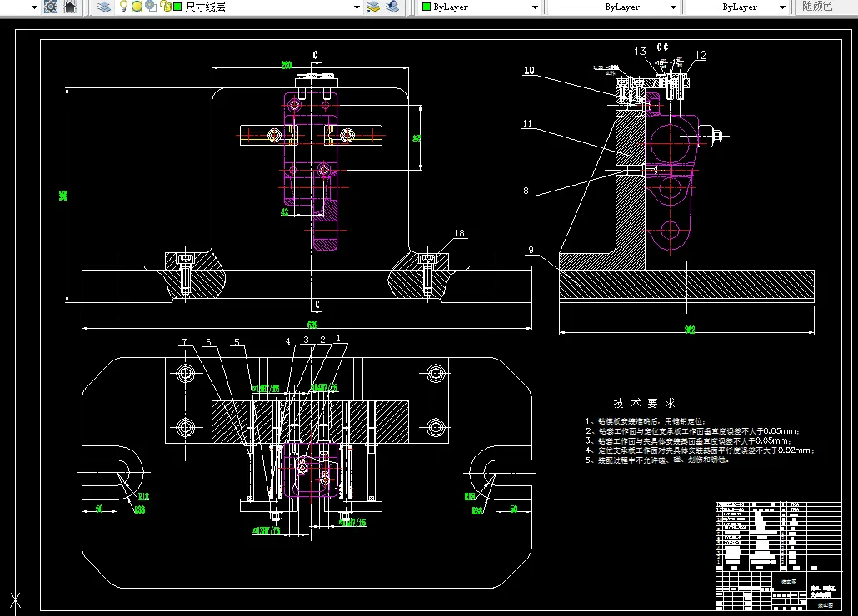Select part balloon number 6
The height and width of the screenshot is (616, 858).
(x=208, y=342)
